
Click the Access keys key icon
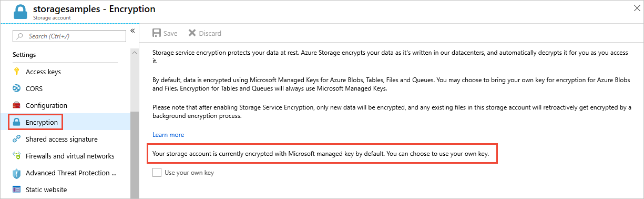pyautogui.click(x=16, y=72)
